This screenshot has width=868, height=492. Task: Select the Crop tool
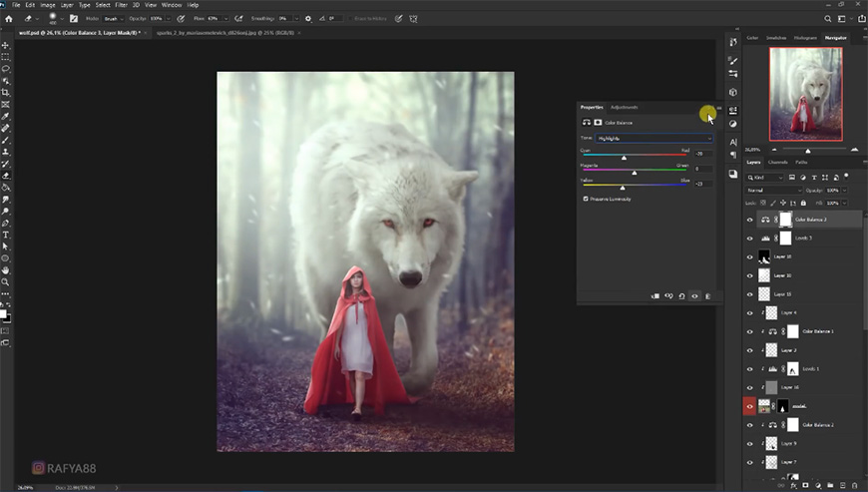click(6, 93)
